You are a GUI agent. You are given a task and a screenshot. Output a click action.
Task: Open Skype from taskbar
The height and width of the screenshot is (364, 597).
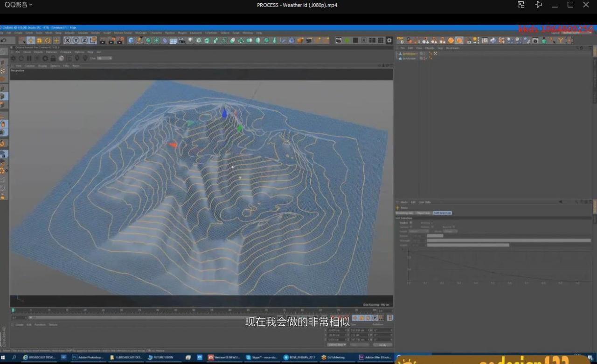(262, 357)
